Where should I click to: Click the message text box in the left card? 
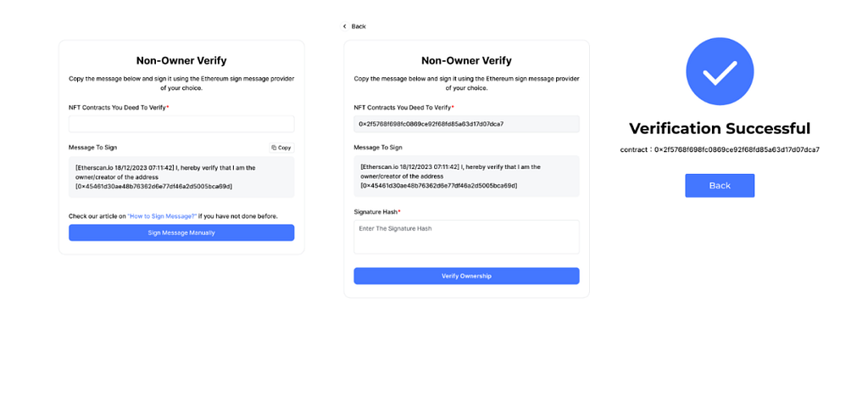(181, 177)
